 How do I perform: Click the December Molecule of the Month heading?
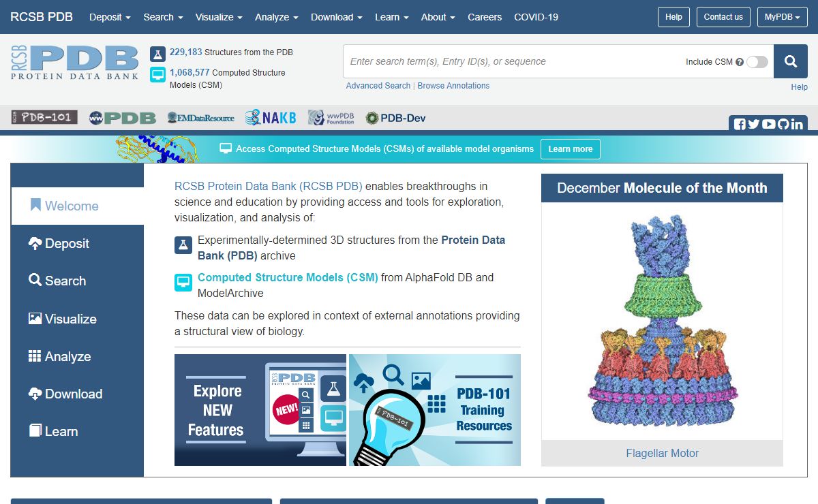[663, 188]
